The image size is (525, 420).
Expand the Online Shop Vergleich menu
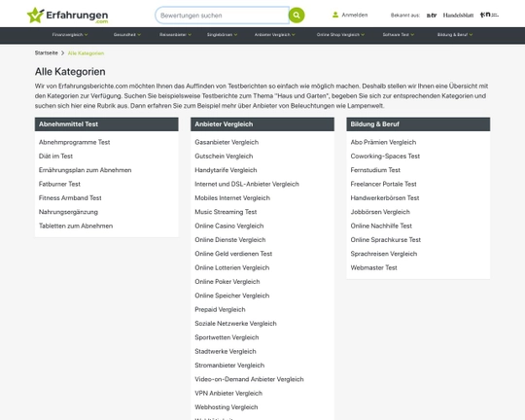click(x=340, y=34)
